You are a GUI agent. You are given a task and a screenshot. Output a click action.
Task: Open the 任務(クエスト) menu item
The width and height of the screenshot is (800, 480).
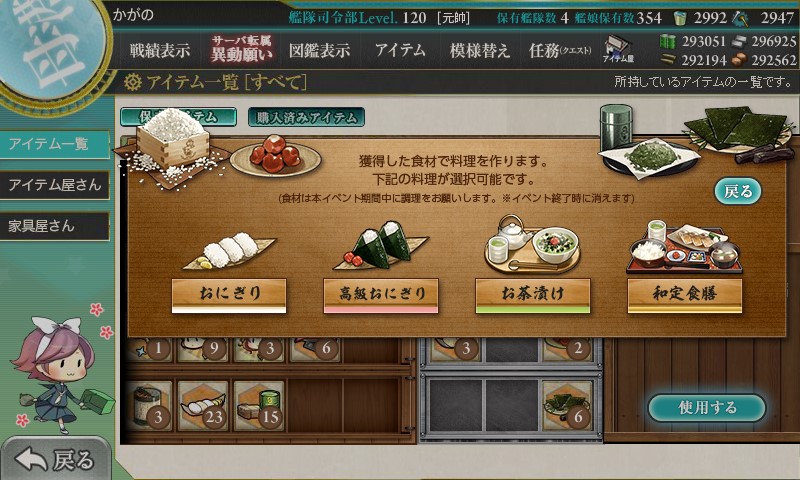(x=560, y=50)
